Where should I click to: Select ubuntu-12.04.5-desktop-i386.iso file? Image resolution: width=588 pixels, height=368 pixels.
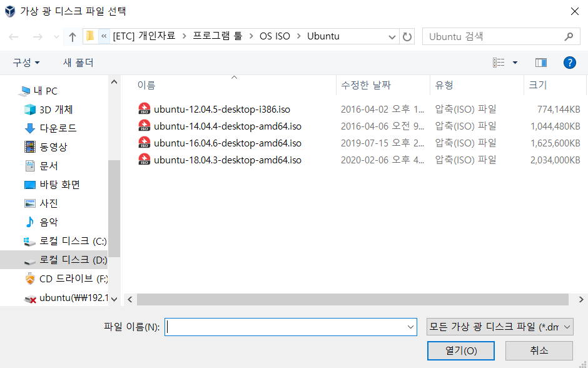(222, 109)
